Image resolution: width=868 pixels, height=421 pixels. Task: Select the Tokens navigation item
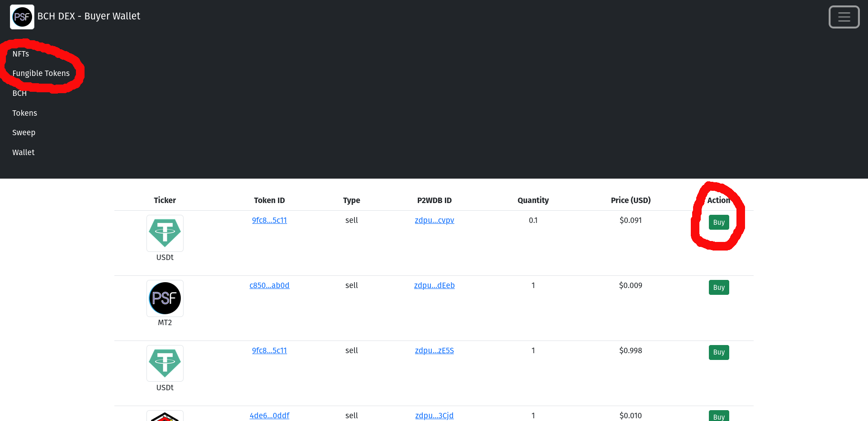coord(25,113)
